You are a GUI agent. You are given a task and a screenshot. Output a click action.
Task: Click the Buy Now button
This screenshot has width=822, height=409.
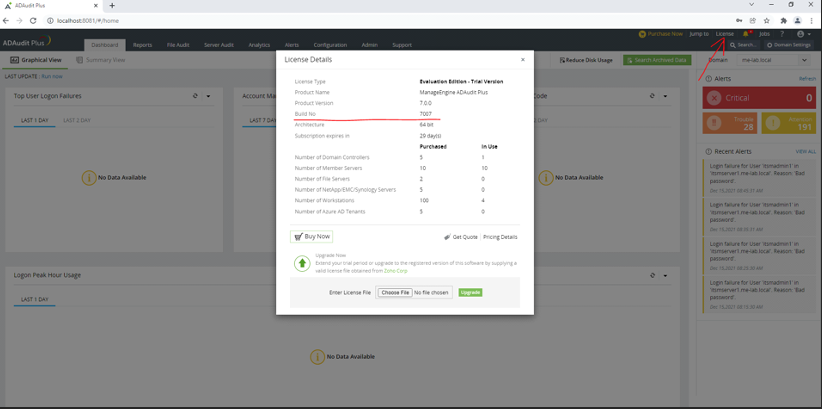(x=311, y=236)
